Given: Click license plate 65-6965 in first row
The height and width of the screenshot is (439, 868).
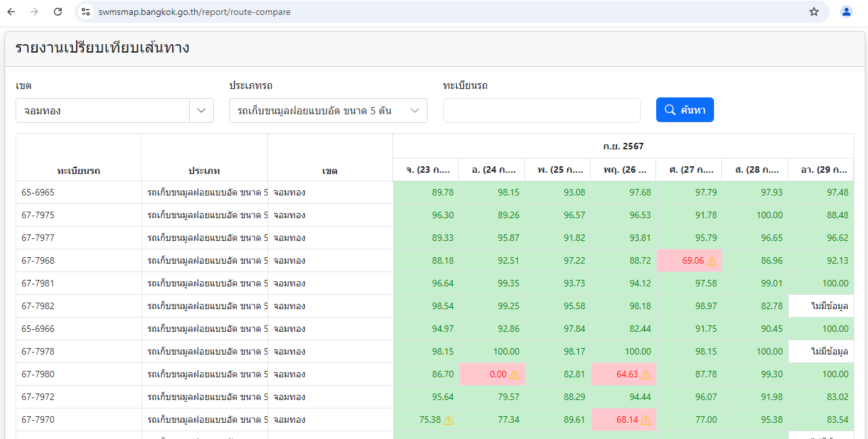Looking at the screenshot, I should pyautogui.click(x=38, y=192).
